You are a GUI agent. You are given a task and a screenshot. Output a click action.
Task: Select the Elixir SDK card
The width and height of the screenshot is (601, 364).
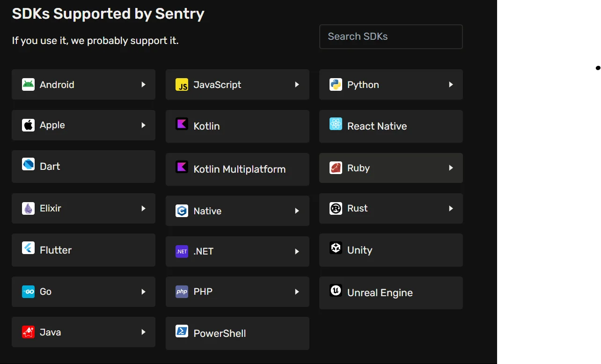83,208
